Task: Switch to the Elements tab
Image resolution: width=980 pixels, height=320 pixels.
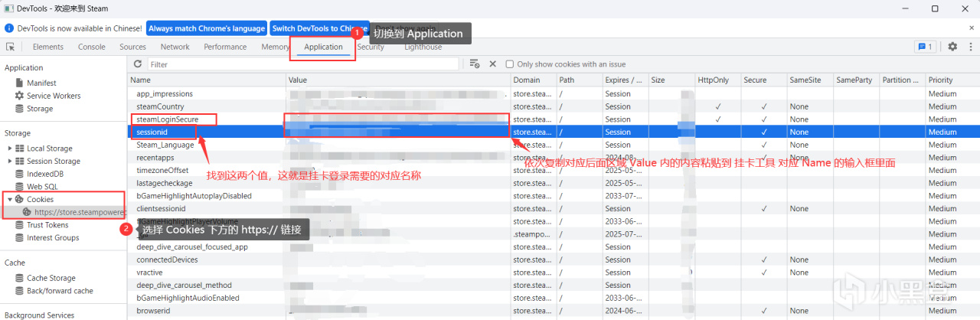Action: 48,47
